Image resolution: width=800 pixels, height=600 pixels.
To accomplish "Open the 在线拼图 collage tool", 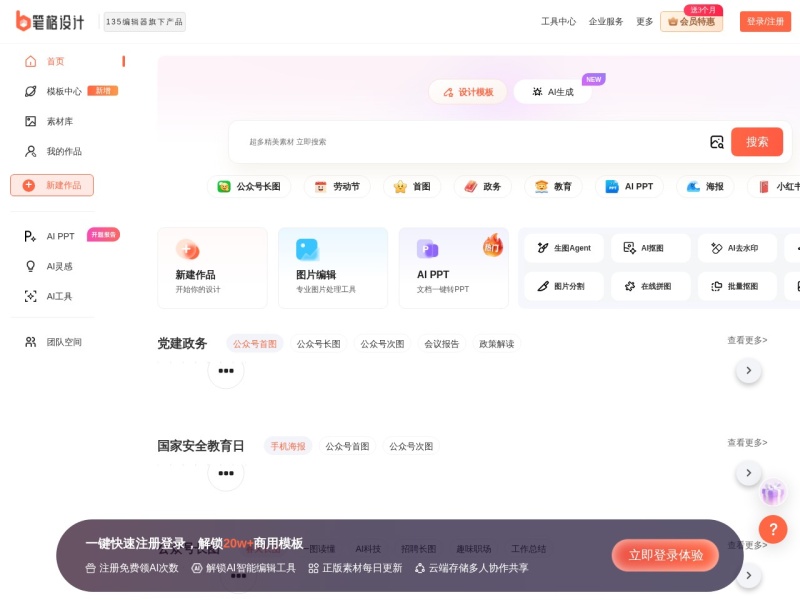I will (x=650, y=287).
